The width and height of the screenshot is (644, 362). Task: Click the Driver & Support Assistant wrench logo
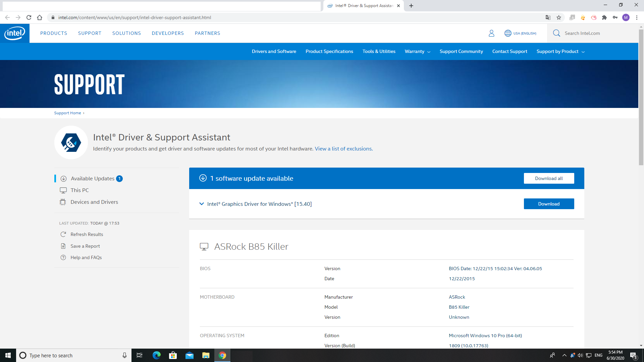[x=71, y=142]
